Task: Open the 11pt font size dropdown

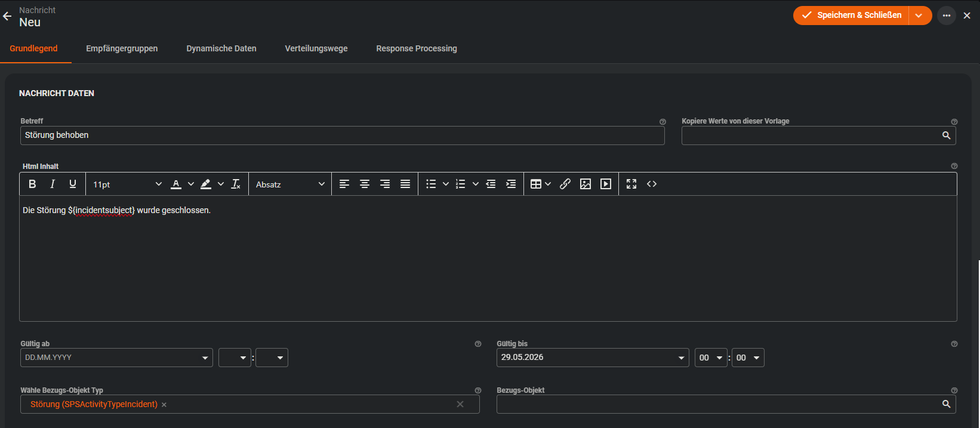Action: click(x=127, y=184)
